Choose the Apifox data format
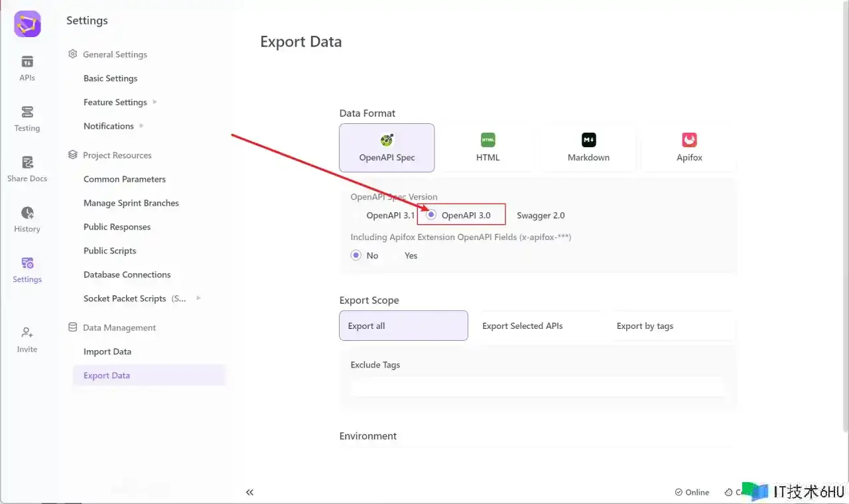 pyautogui.click(x=689, y=148)
